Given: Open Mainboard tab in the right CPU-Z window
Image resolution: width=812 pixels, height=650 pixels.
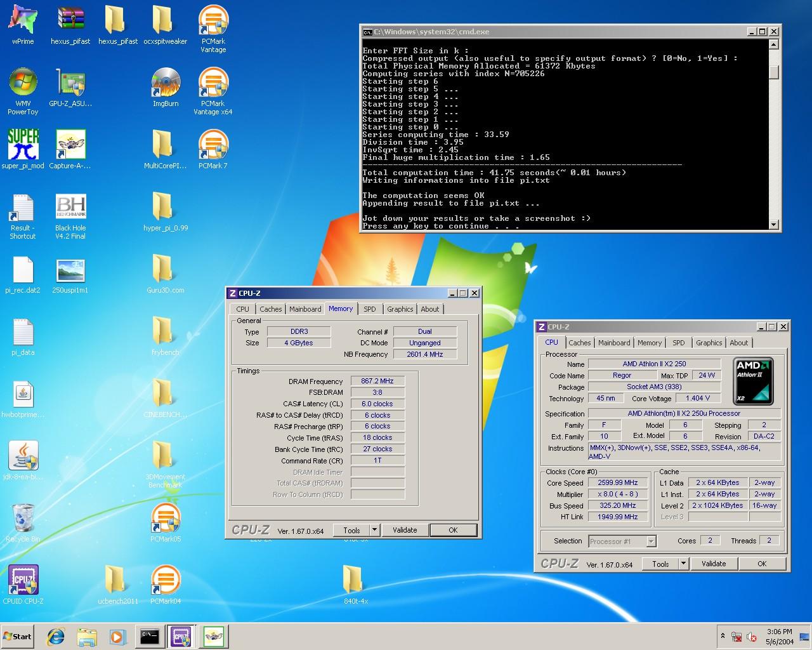Looking at the screenshot, I should tap(614, 343).
